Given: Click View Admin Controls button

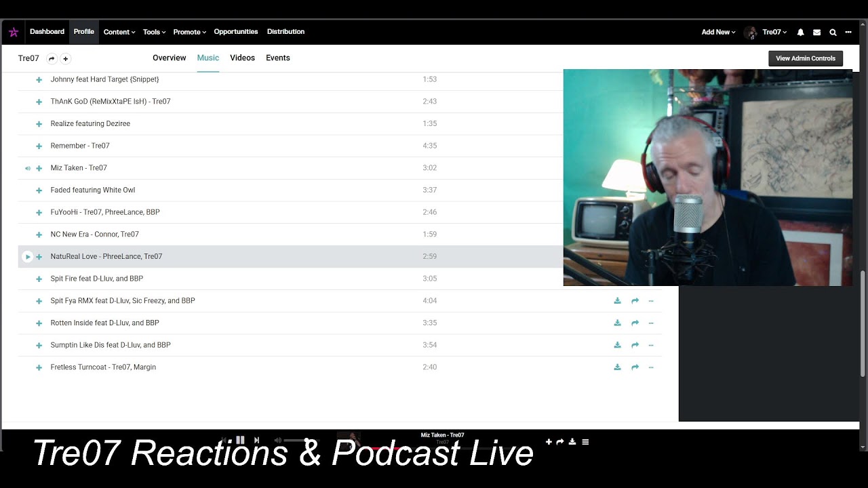Looking at the screenshot, I should pyautogui.click(x=806, y=58).
